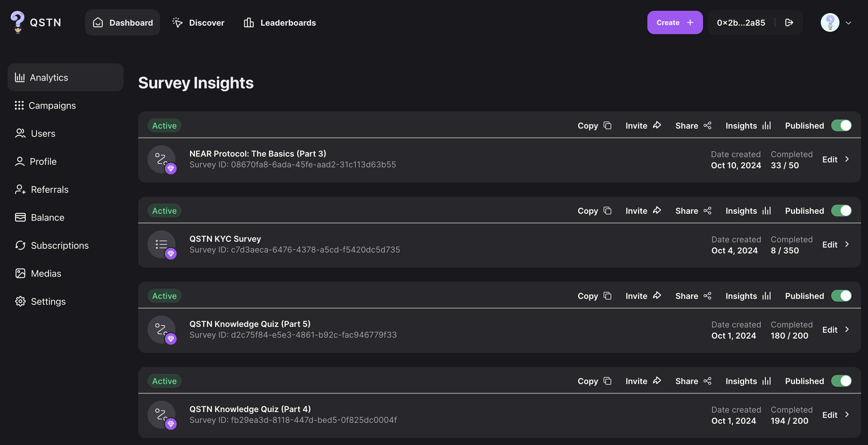
Task: Click share icon for Knowledge Quiz Part 5
Action: click(707, 296)
